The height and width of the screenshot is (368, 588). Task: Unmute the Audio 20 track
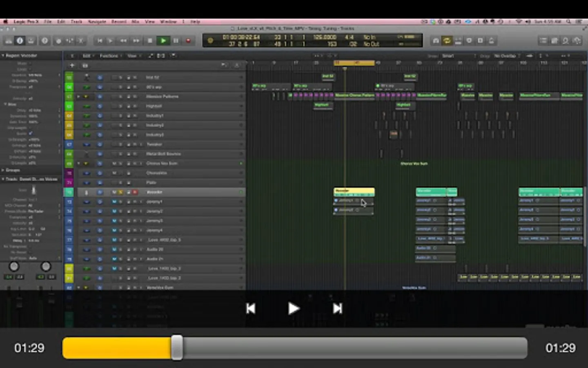click(x=114, y=249)
